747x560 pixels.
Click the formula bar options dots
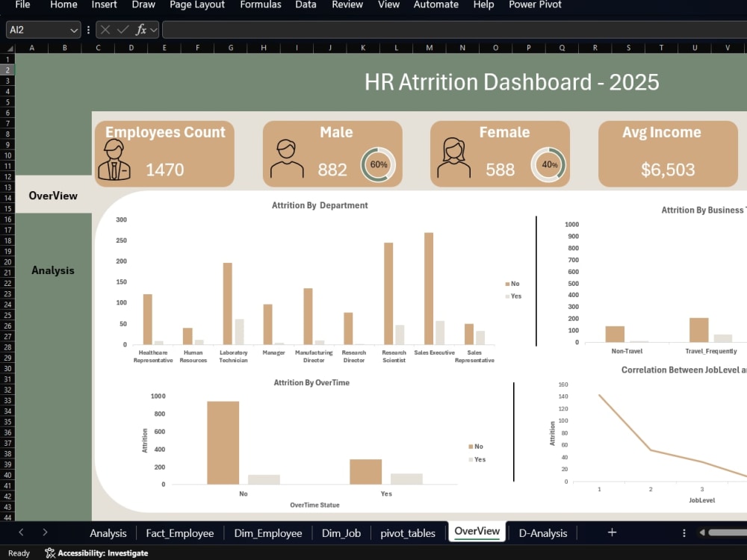88,30
